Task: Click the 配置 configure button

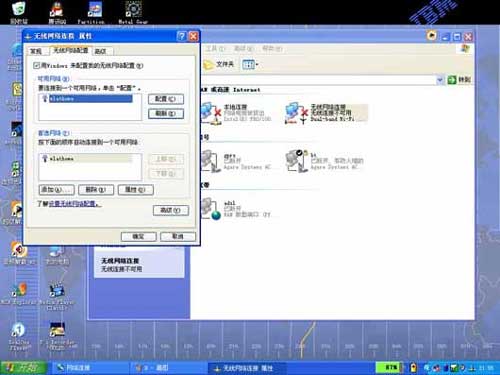Action: click(166, 99)
